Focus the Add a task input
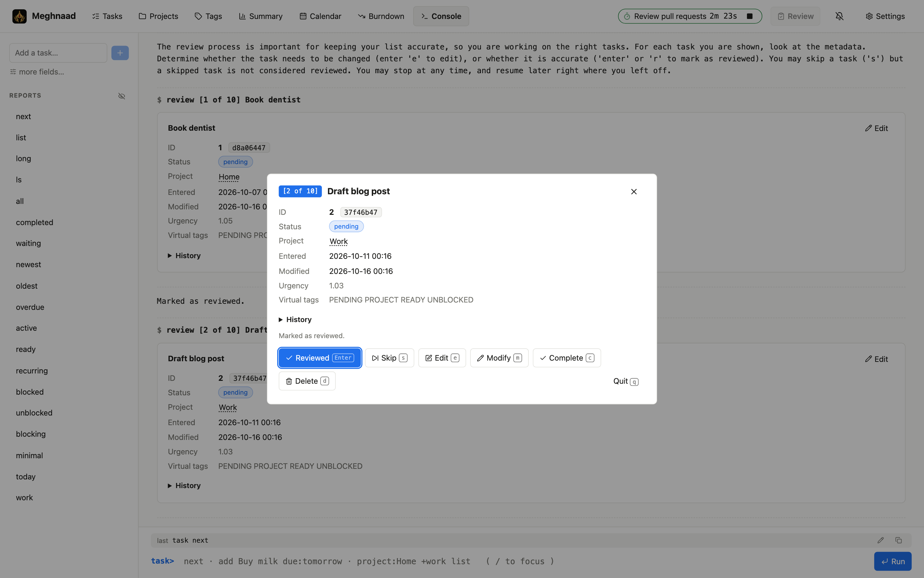Screen dimensions: 924x578 58,53
